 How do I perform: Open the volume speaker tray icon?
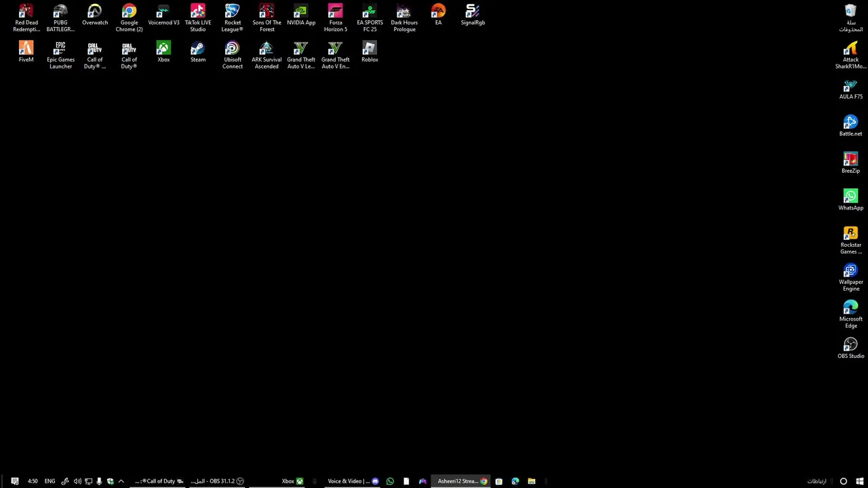(77, 481)
